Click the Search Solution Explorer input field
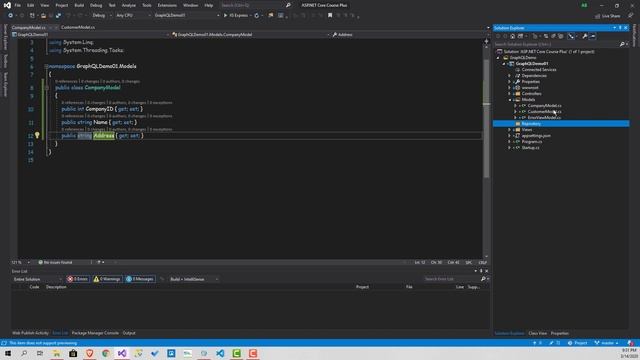Image resolution: width=640 pixels, height=360 pixels. [x=556, y=44]
